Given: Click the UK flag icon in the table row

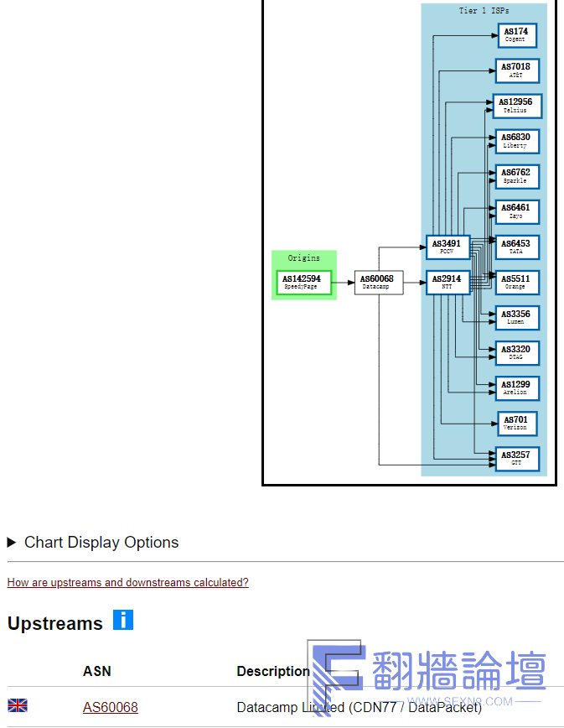Looking at the screenshot, I should click(18, 706).
